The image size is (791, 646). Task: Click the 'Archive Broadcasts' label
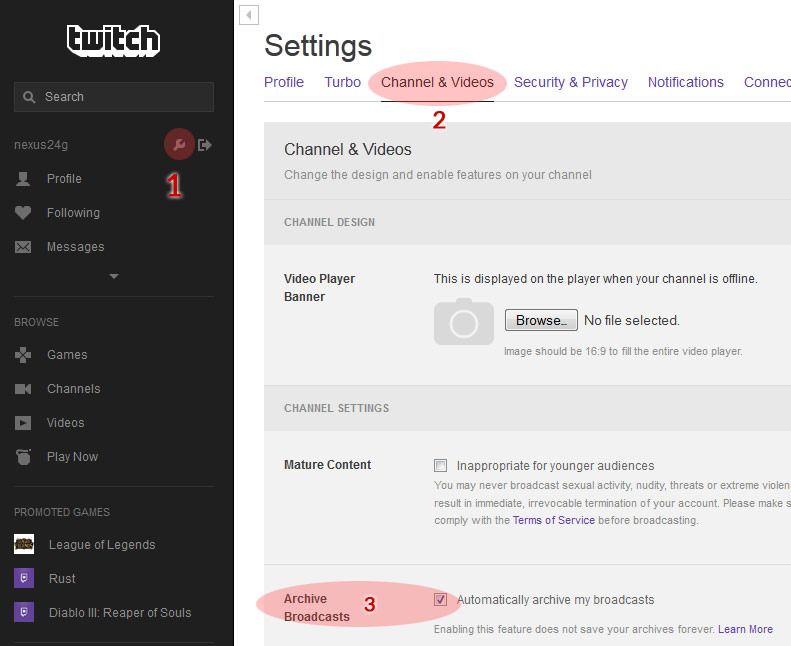pyautogui.click(x=317, y=608)
